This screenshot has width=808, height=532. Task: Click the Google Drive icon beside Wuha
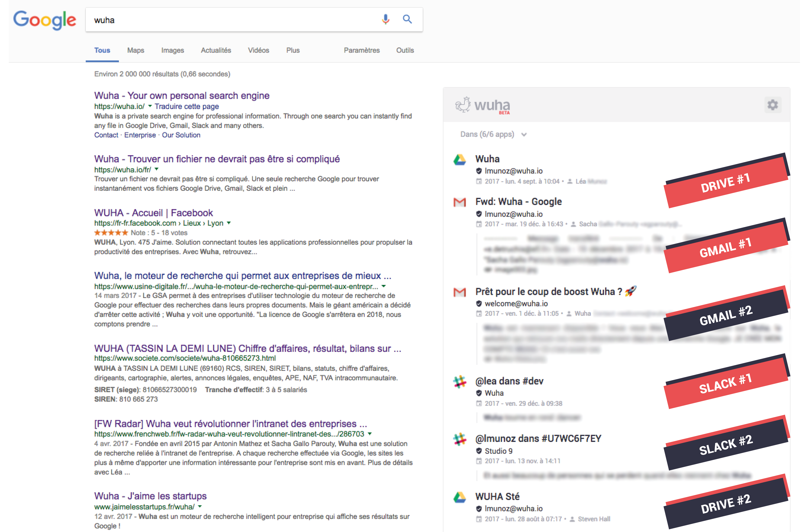(x=459, y=160)
